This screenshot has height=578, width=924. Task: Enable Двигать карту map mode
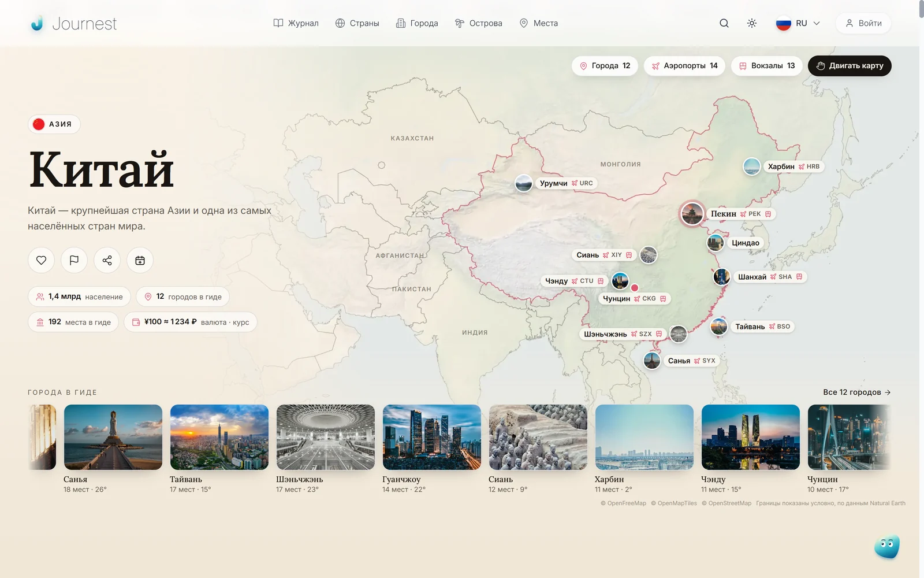850,66
